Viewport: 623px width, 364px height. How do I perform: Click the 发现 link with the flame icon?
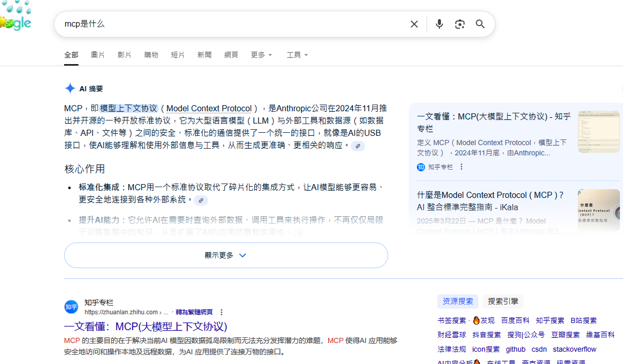[484, 320]
